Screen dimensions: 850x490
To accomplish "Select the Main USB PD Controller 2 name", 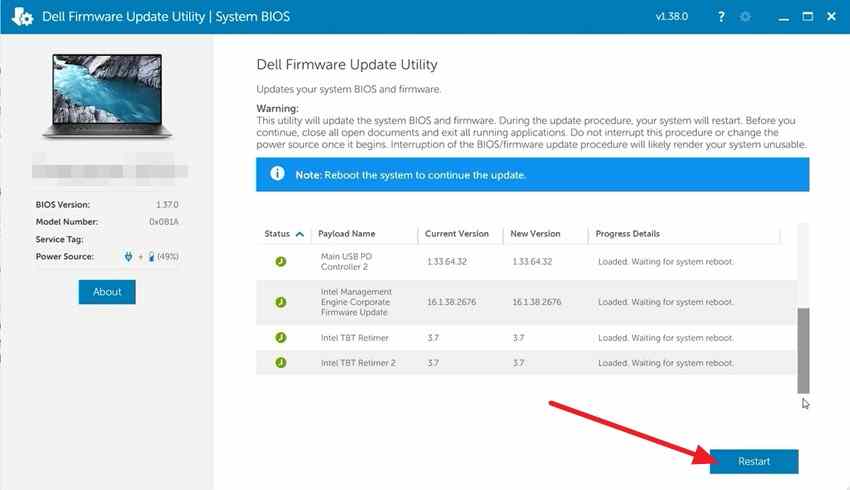I will pos(346,261).
